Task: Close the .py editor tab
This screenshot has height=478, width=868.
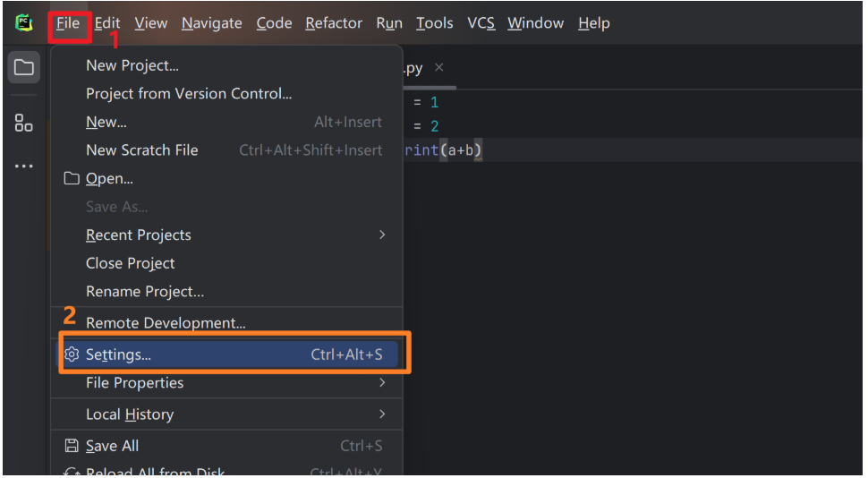Action: 439,67
